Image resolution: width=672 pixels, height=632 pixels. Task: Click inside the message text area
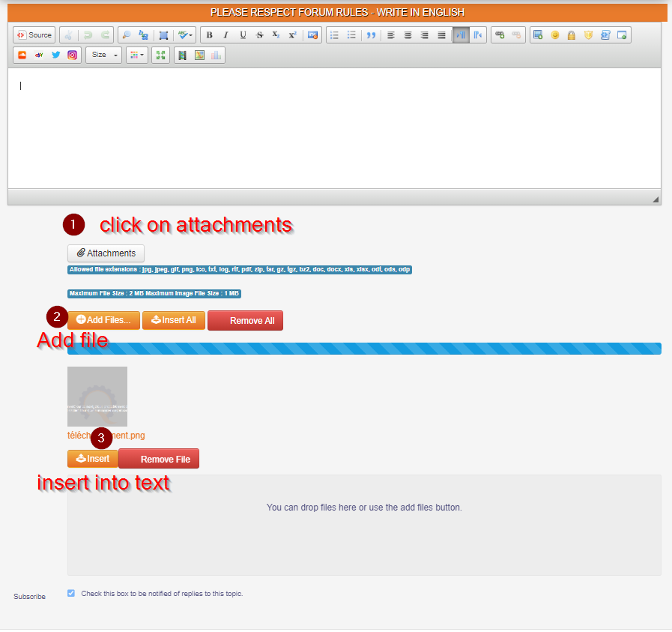click(x=334, y=128)
